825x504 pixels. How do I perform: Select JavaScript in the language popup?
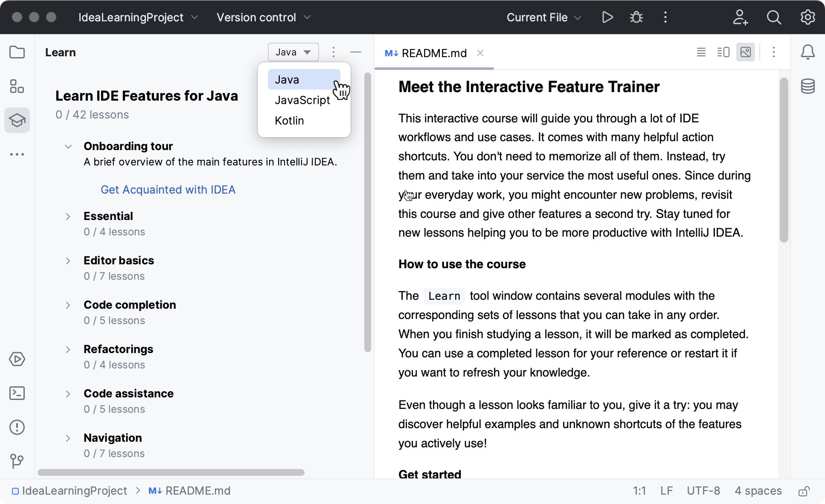tap(304, 100)
